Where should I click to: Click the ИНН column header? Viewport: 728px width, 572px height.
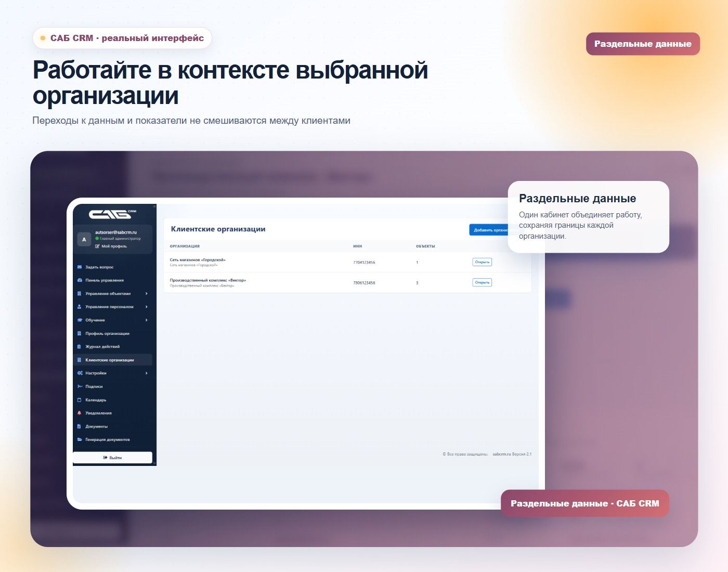[358, 246]
